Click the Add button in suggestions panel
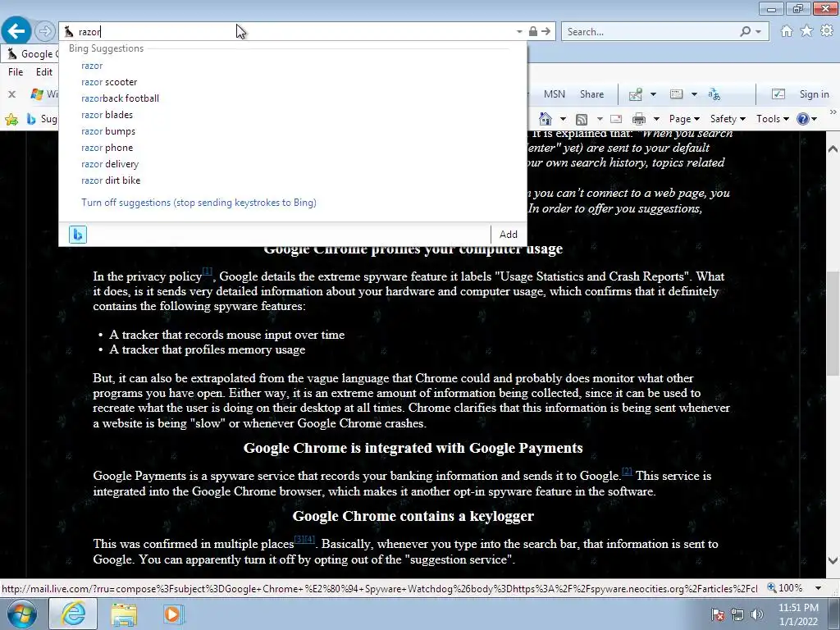840x630 pixels. (x=509, y=234)
